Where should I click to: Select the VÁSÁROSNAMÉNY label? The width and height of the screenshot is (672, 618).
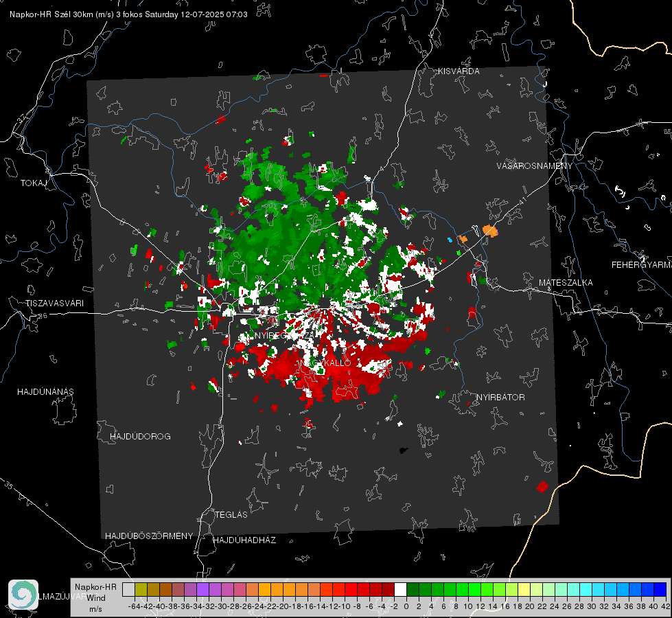click(535, 166)
